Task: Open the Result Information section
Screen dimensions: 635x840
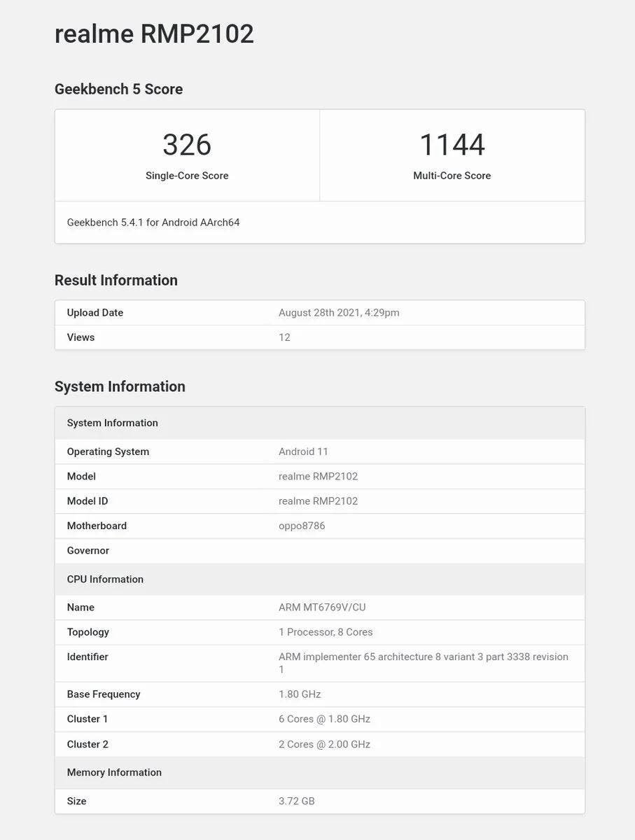Action: [116, 279]
